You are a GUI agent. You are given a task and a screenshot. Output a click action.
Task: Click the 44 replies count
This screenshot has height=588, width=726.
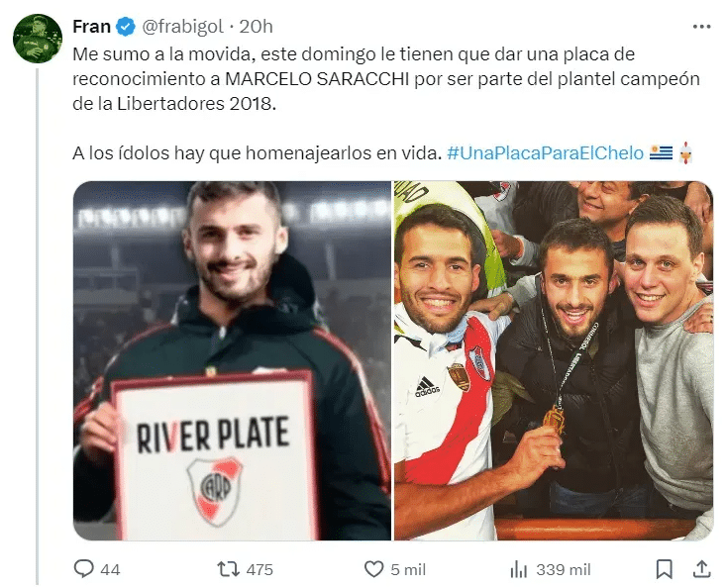click(110, 569)
